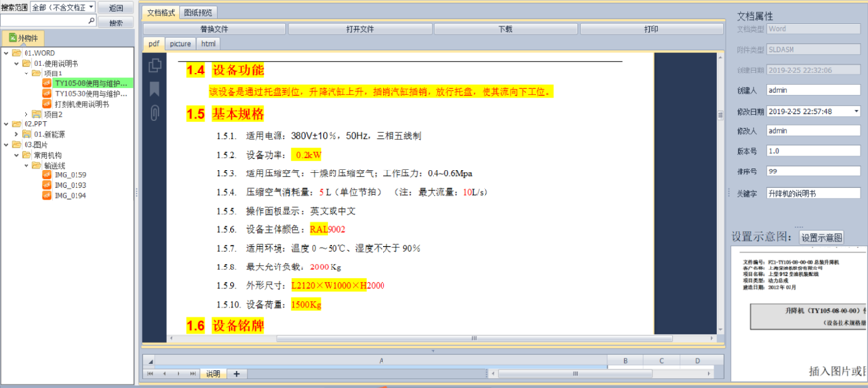Expand the 项目2 folder

26,114
